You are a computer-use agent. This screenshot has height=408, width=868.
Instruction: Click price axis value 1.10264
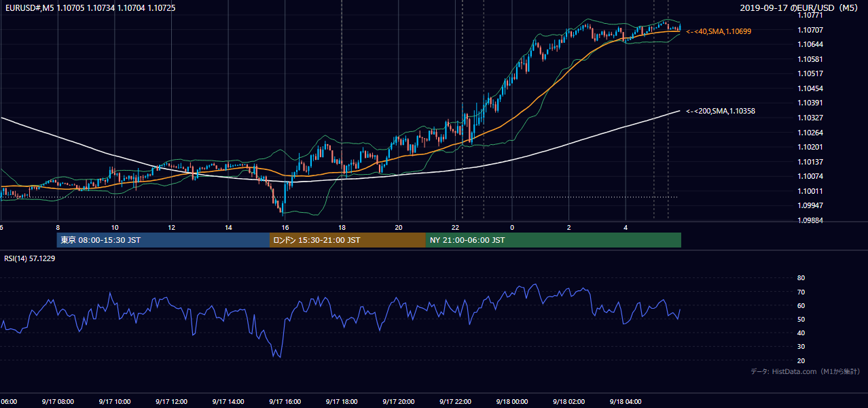click(810, 133)
